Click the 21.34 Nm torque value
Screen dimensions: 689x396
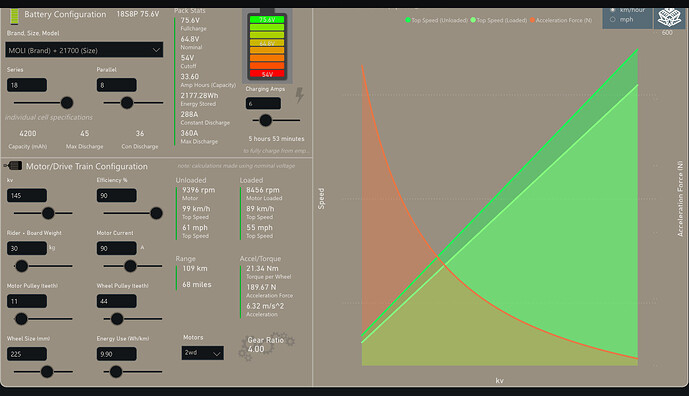(262, 268)
